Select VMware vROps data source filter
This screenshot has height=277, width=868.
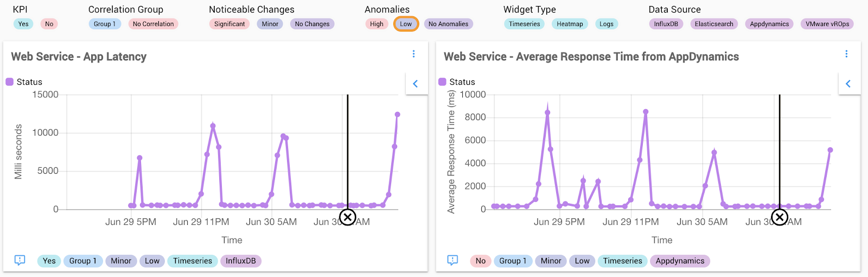(x=827, y=24)
